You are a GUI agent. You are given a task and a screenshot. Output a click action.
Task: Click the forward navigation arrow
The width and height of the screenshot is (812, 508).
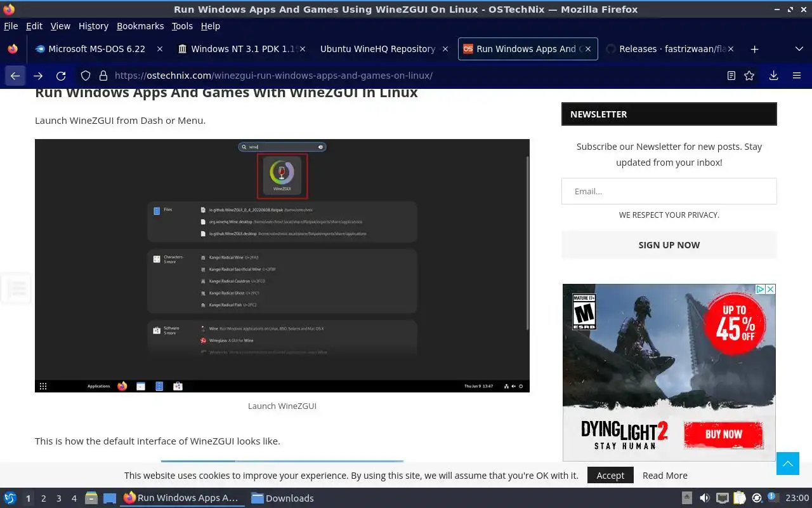[x=38, y=76]
